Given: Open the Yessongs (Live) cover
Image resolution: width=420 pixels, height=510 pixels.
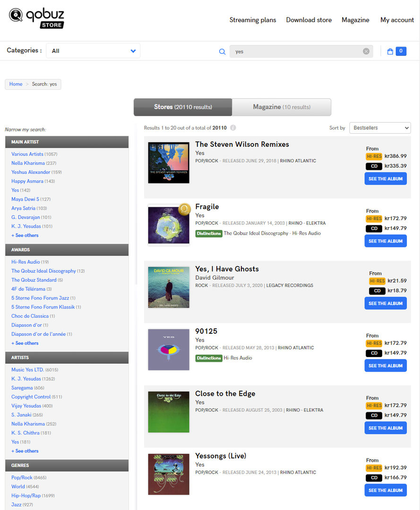Looking at the screenshot, I should (169, 474).
